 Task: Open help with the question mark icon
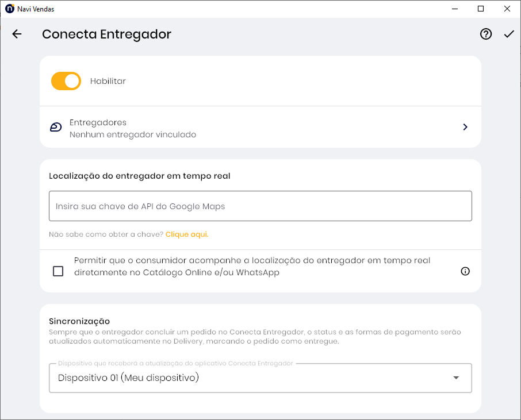tap(486, 34)
